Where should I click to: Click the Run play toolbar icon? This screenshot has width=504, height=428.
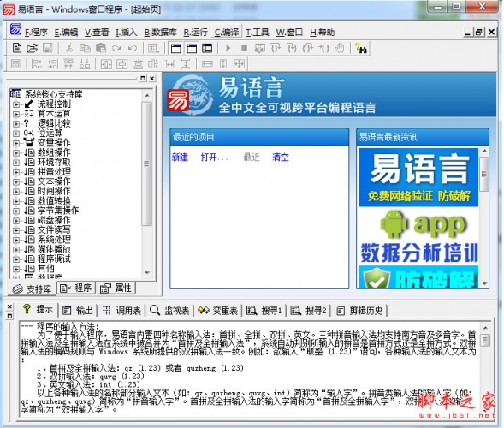[228, 48]
